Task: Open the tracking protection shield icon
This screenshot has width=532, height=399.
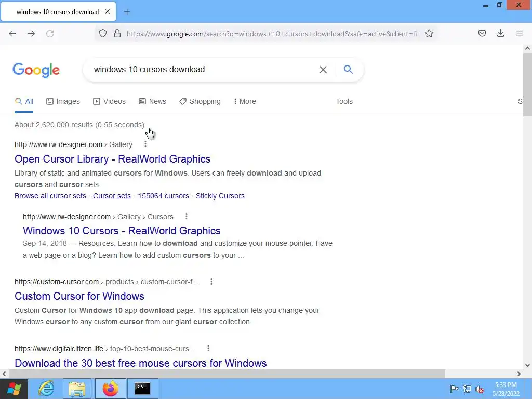Action: pos(103,34)
